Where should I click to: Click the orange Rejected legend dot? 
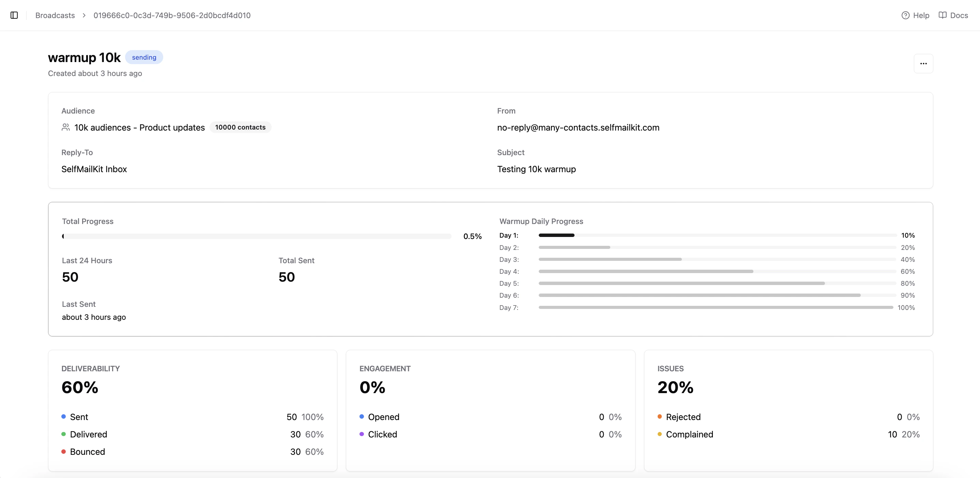coord(659,417)
